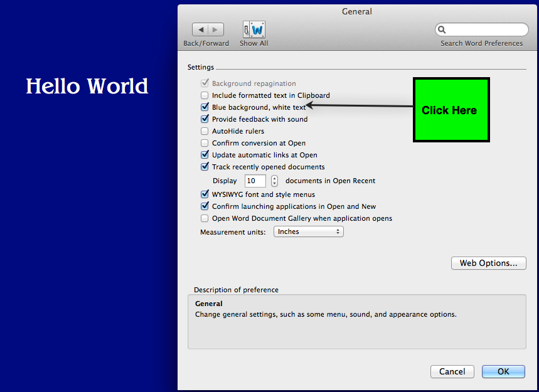The image size is (539, 392).
Task: Click the recent documents count stepper
Action: 274,181
